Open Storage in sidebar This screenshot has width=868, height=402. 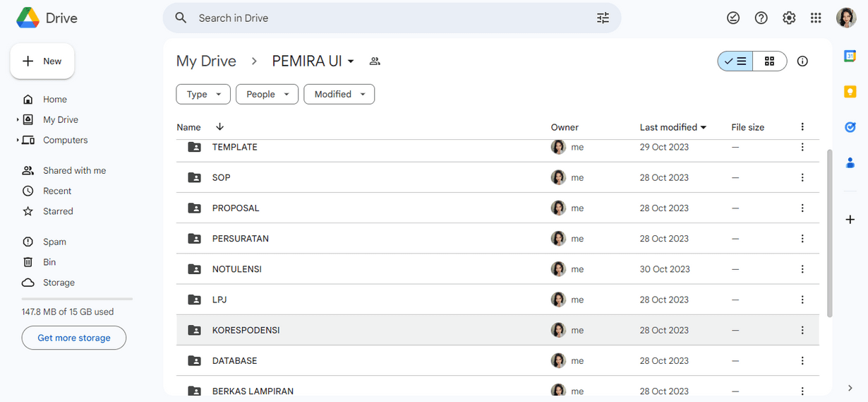point(59,283)
